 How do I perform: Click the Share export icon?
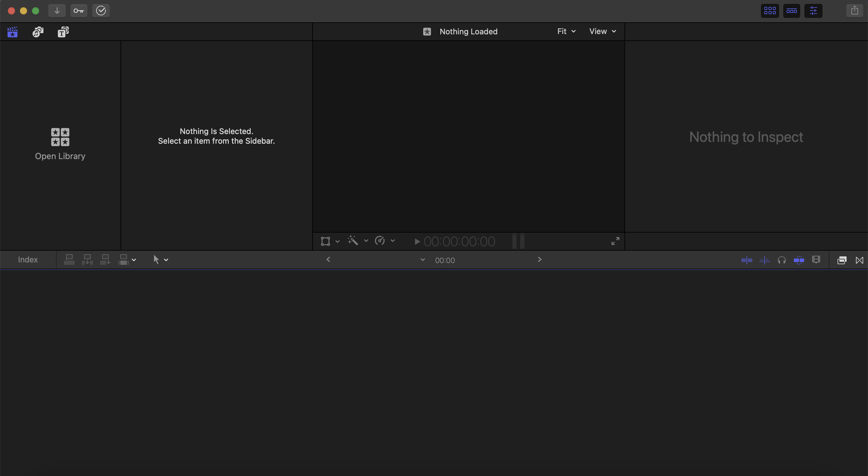coord(854,11)
